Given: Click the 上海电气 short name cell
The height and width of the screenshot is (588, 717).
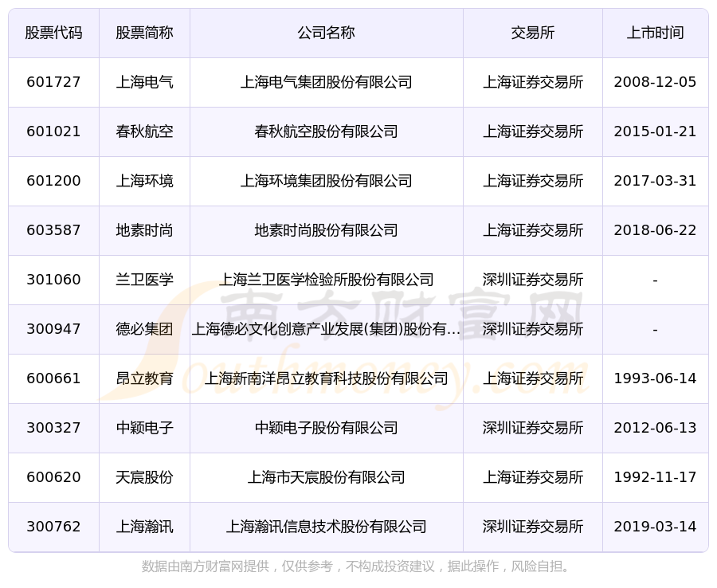Looking at the screenshot, I should pos(144,82).
